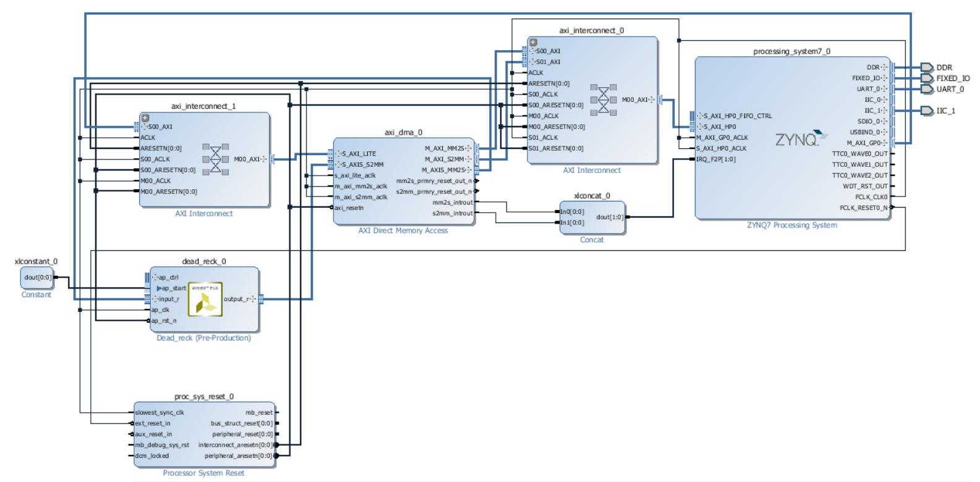Click the Processor System Reset label

(x=203, y=473)
